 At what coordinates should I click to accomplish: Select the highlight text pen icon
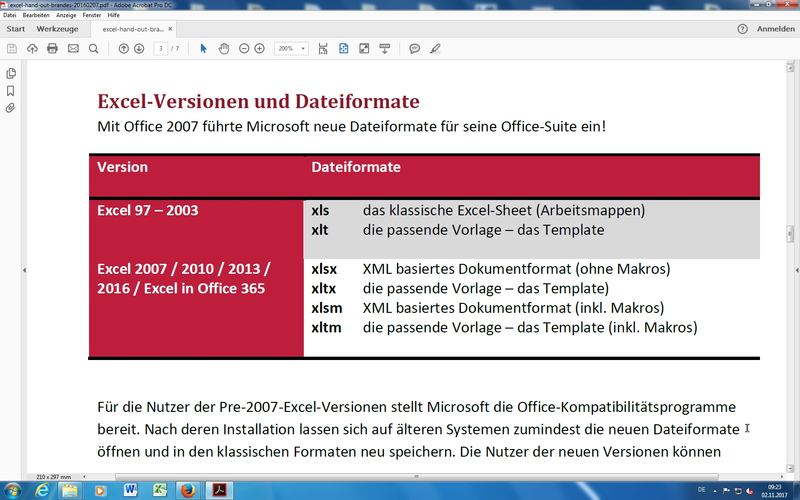435,48
